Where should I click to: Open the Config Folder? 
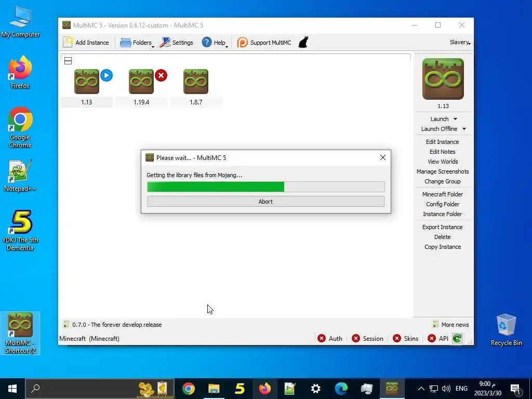coord(443,204)
